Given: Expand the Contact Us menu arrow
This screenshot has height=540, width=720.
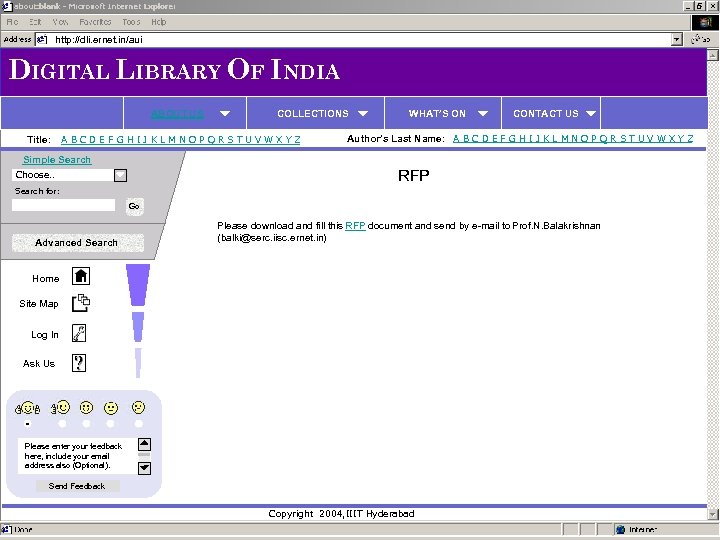Looking at the screenshot, I should pos(591,113).
